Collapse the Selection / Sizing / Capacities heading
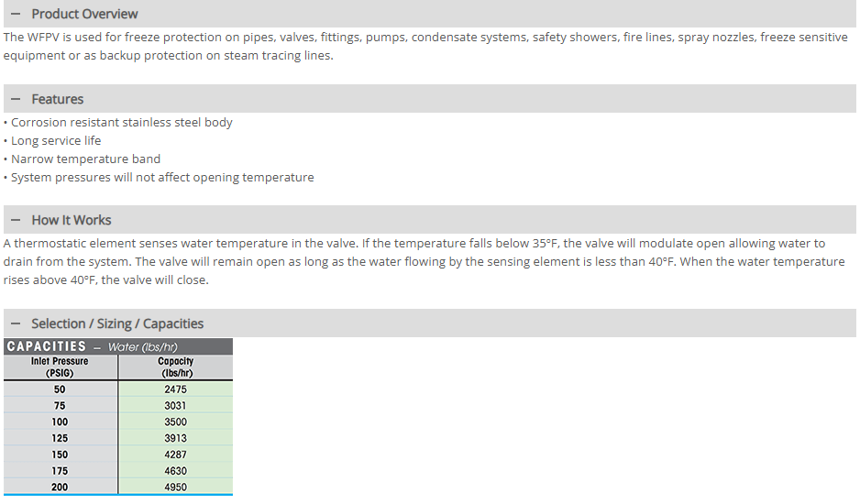Viewport: 860px width, 504px height. click(x=117, y=323)
